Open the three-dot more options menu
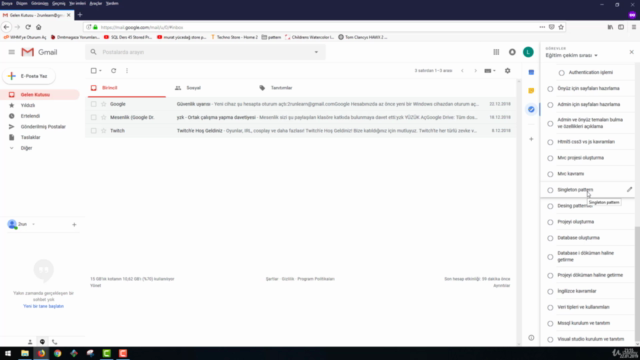Viewport: 640px width, 360px height. [x=127, y=71]
